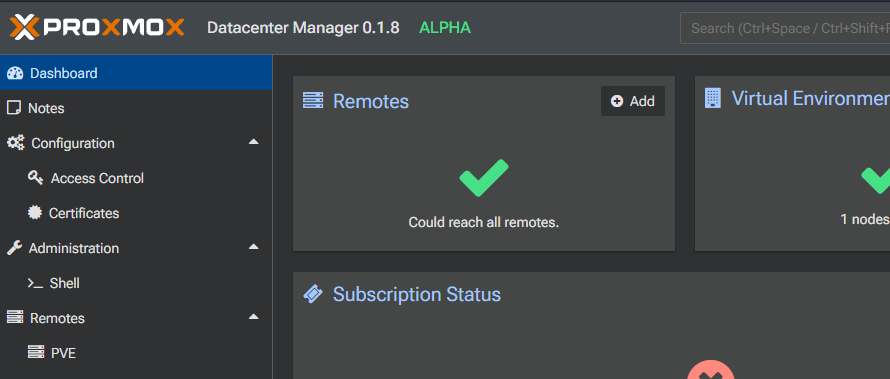Add a new remote

[x=633, y=101]
